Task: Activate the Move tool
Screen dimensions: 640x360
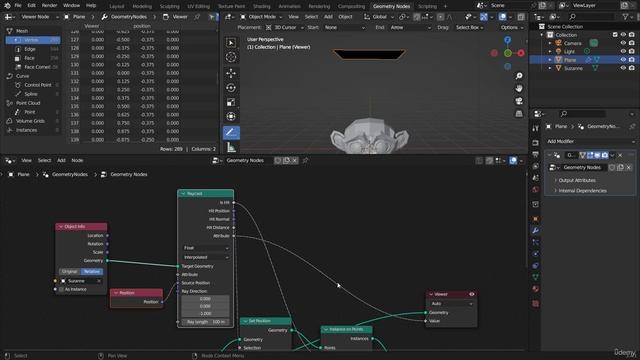Action: coord(231,73)
